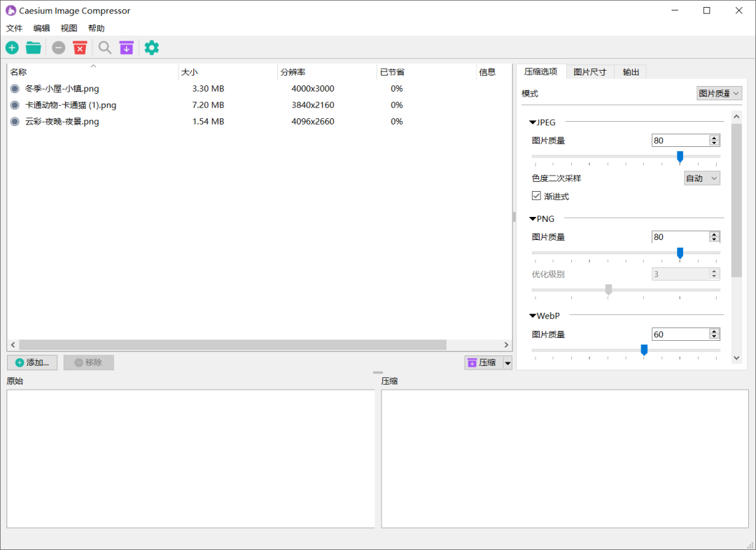
Task: Click the options panel vertical scrollbar thumb
Action: tap(736, 200)
